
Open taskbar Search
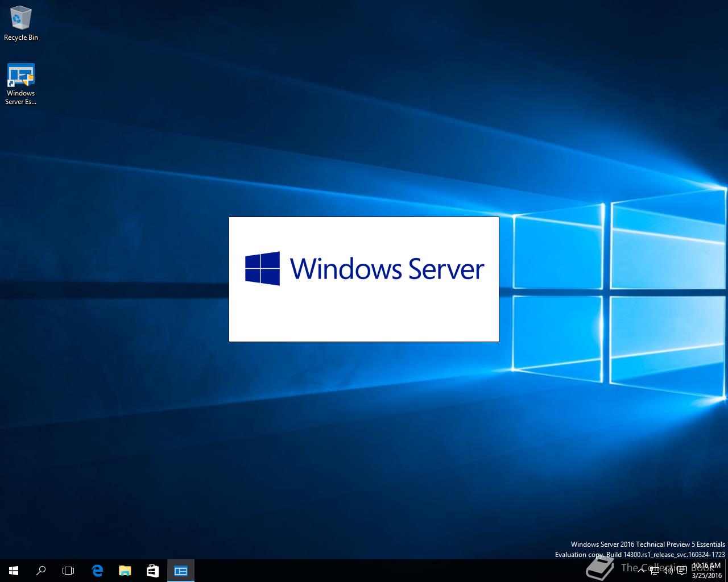point(41,571)
